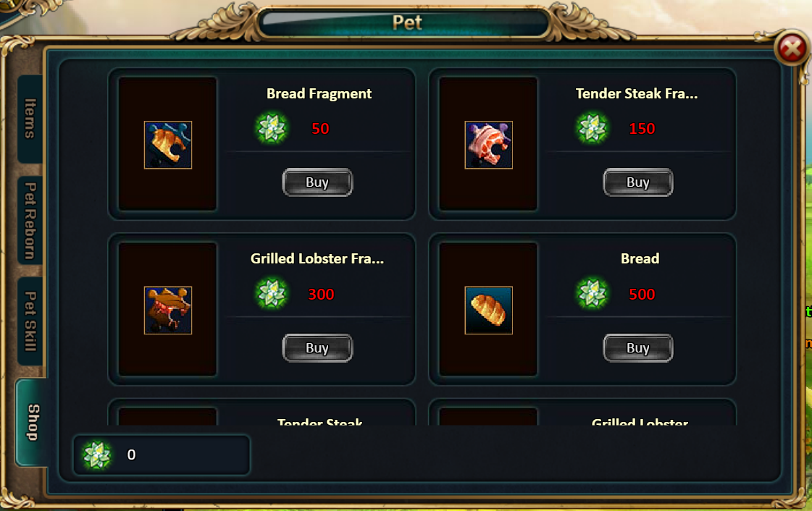
Task: Click the green gem icon beside price 50
Action: coord(272,128)
